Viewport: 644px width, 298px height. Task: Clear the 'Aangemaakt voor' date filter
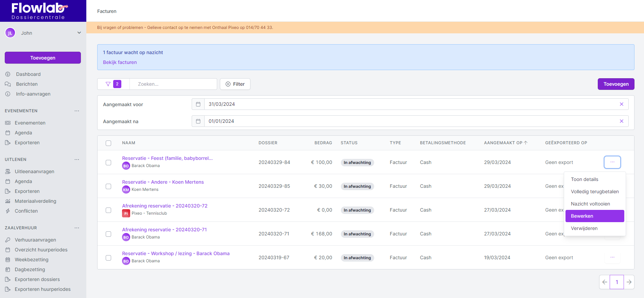(621, 104)
